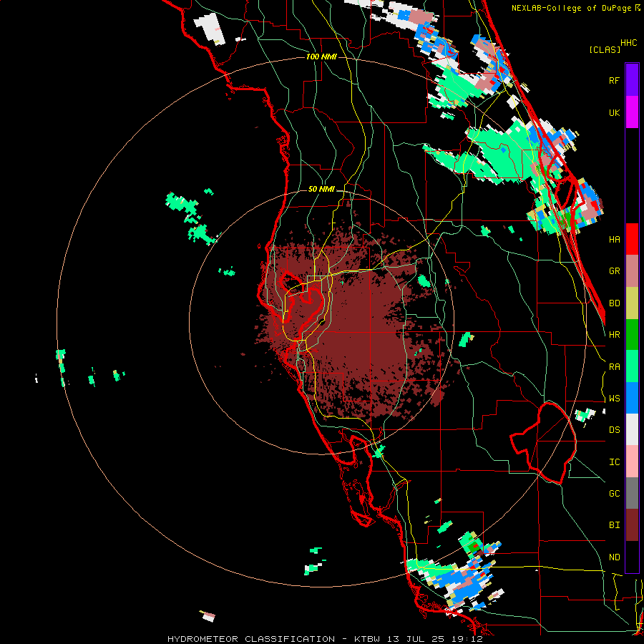Select the white DS legend swatch
The height and width of the screenshot is (644, 644).
(632, 429)
